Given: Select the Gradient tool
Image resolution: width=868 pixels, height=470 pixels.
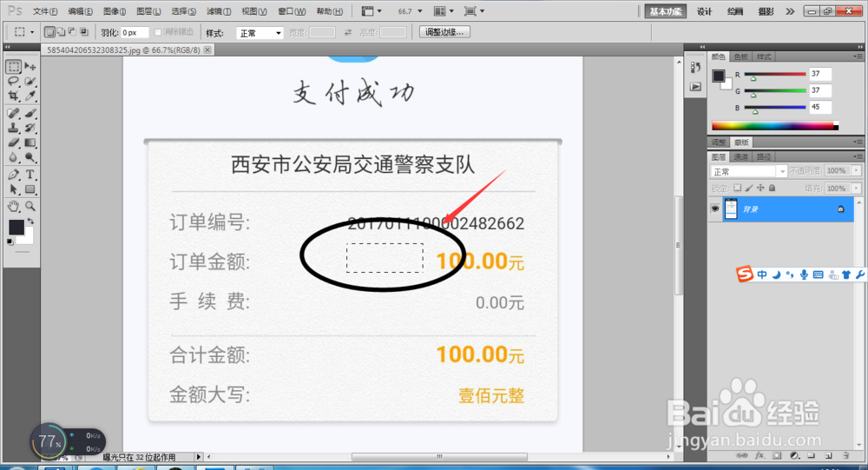Looking at the screenshot, I should pos(30,142).
